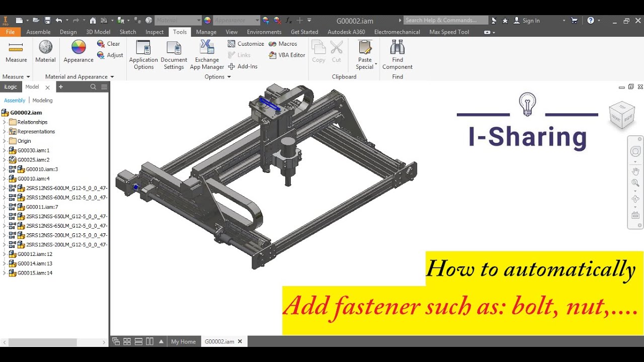Search the browser with the magnifier icon
This screenshot has width=644, height=362.
click(93, 87)
